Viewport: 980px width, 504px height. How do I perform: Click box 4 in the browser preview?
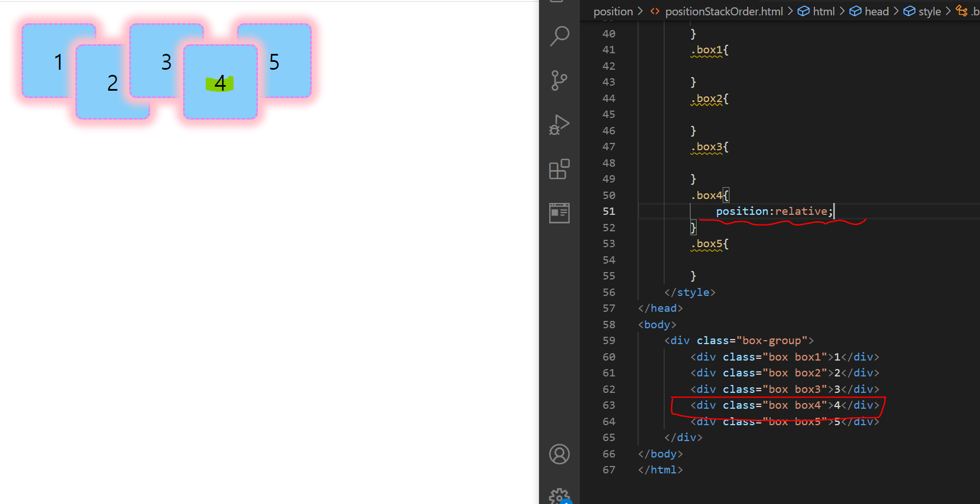[x=220, y=83]
